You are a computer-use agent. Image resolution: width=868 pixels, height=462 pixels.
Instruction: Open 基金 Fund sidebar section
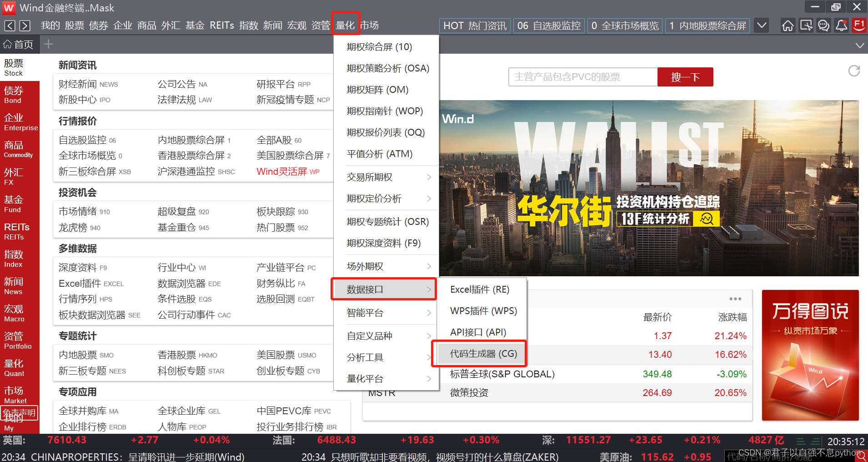tap(20, 204)
